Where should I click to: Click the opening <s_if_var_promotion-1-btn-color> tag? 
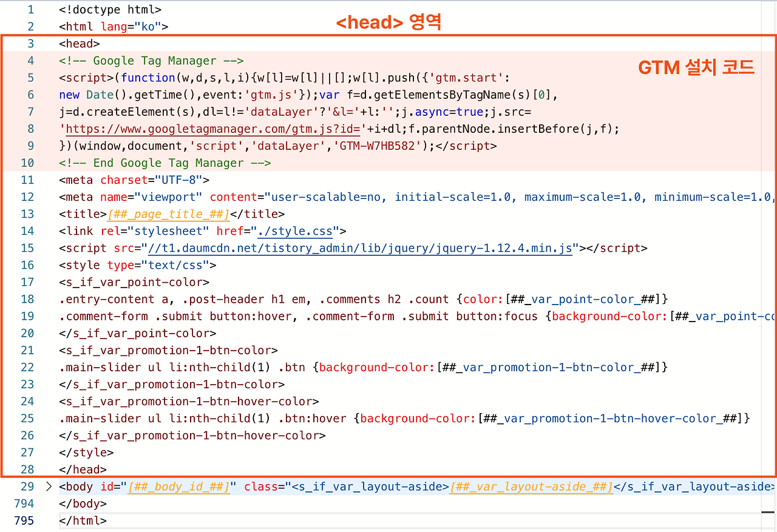(169, 350)
